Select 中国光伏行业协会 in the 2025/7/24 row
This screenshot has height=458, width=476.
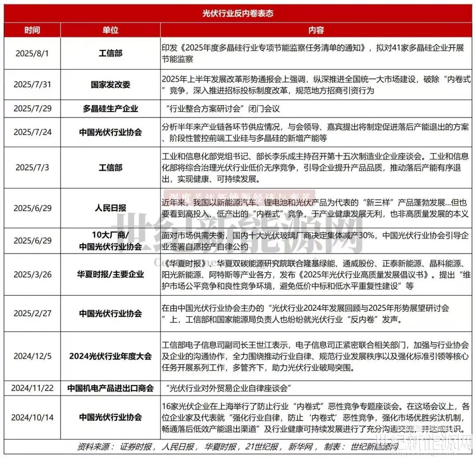coord(110,132)
